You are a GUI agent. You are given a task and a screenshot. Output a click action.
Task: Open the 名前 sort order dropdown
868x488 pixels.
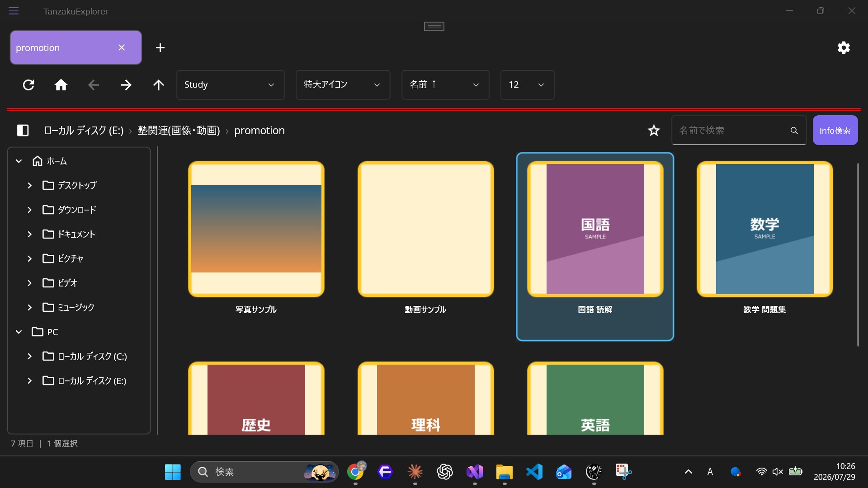coord(445,84)
